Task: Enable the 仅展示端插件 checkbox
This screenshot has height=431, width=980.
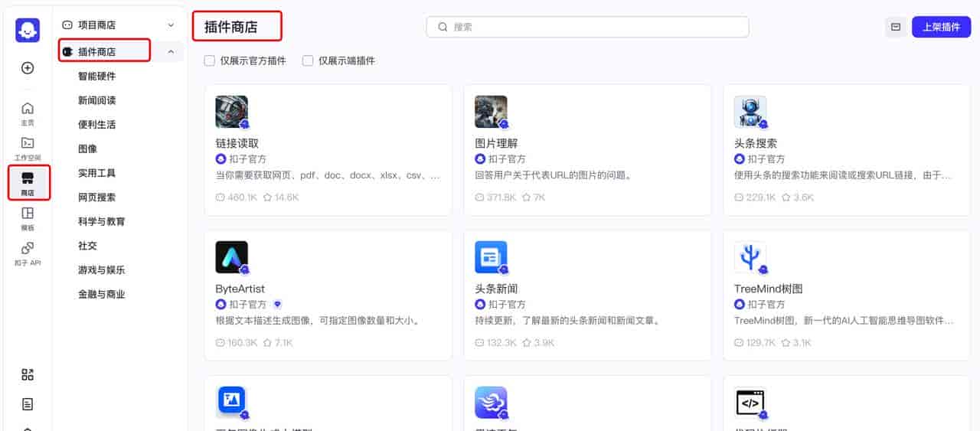Action: click(x=308, y=60)
